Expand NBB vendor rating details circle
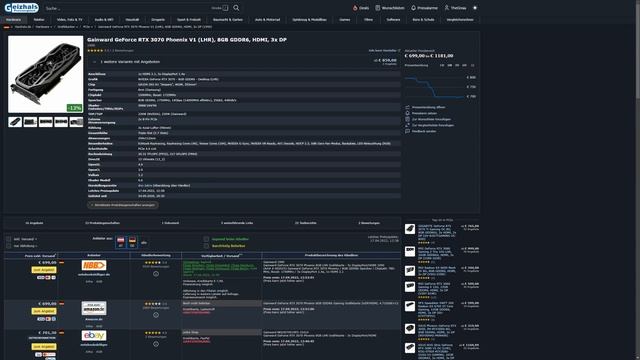Viewport: 640px width, 360px height. coord(156,274)
